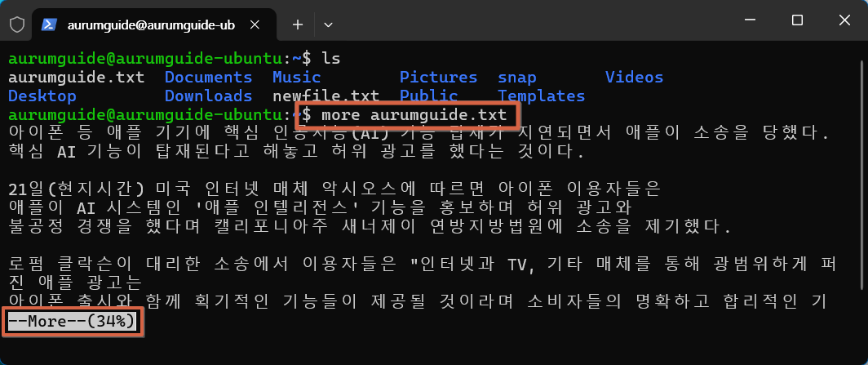Click the Public directory name

(x=429, y=96)
